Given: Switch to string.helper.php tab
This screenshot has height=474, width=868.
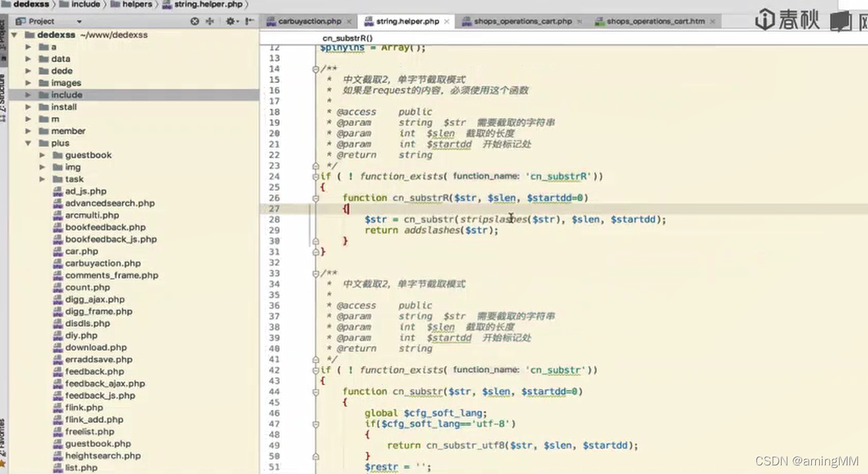Looking at the screenshot, I should click(407, 21).
